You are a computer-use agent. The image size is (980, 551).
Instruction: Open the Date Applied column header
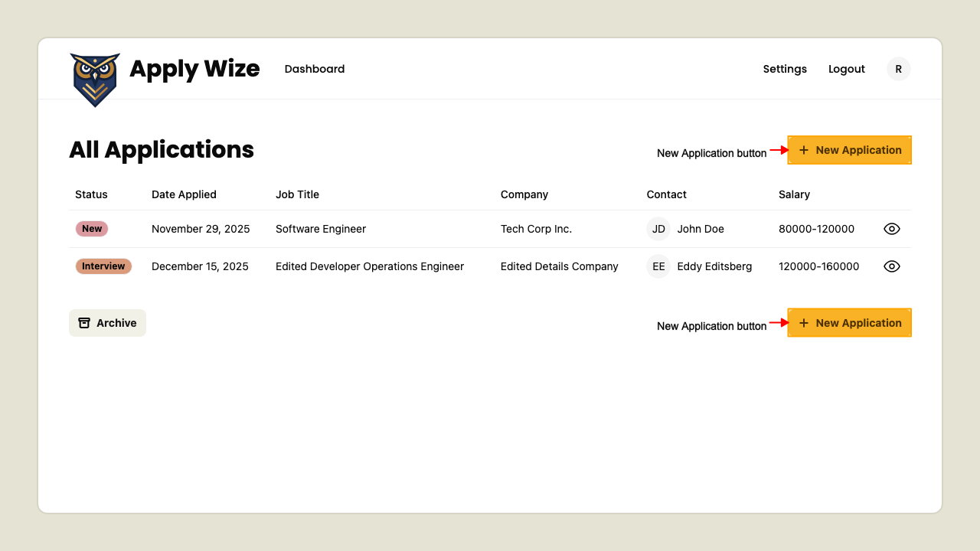pos(184,194)
